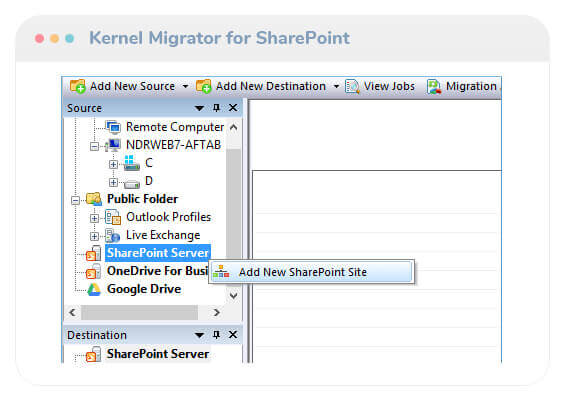Click the Public Folder icon
This screenshot has height=401, width=565.
click(94, 199)
